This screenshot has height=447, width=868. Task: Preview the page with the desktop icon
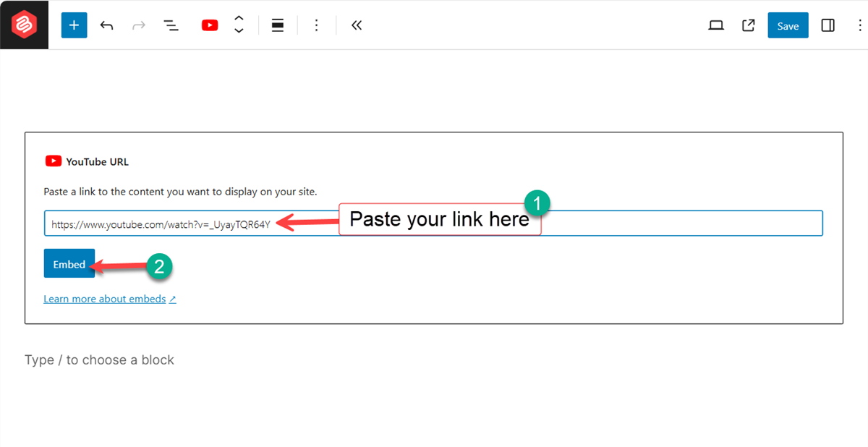pos(715,25)
